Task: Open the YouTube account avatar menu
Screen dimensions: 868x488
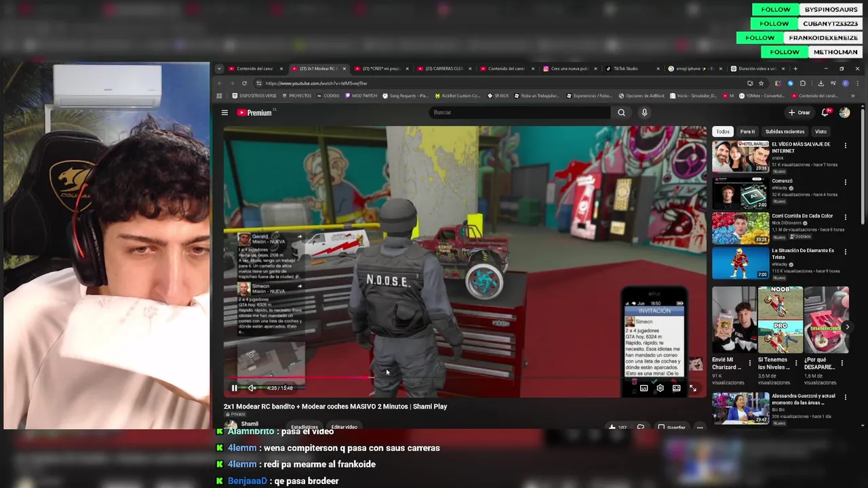Action: [x=844, y=113]
